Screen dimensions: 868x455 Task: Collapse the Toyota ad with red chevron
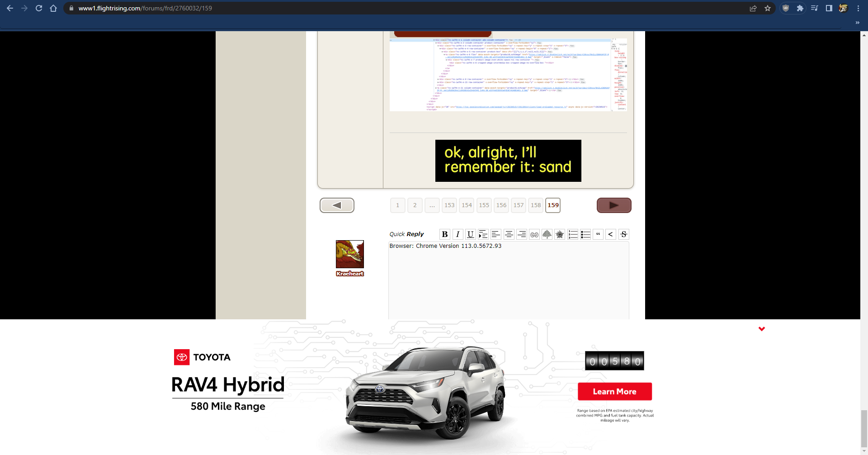click(x=762, y=329)
